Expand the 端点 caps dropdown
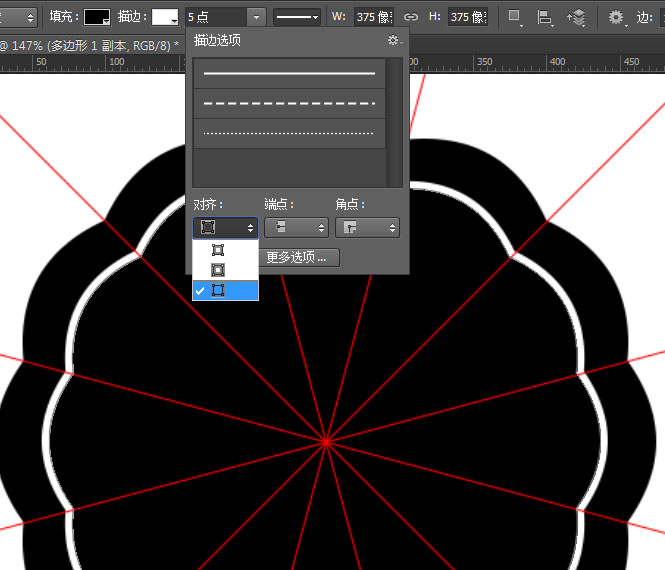 click(x=296, y=228)
